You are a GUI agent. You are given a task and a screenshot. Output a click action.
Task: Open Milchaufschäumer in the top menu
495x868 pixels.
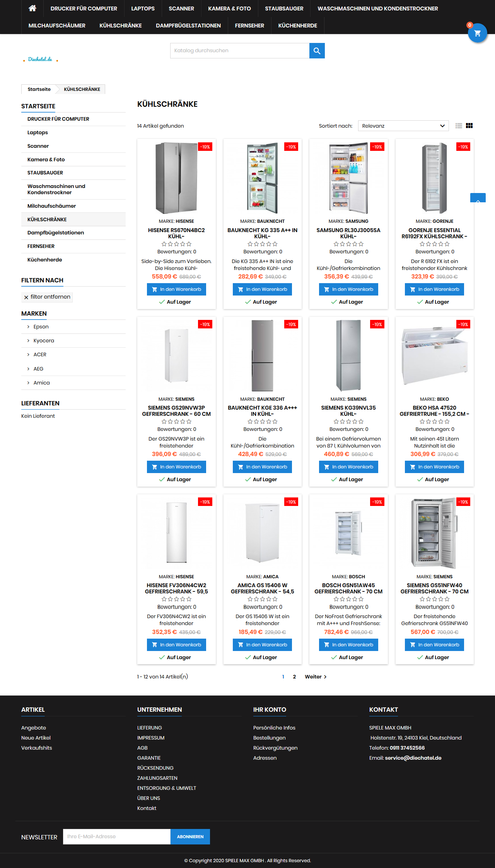[x=57, y=26]
